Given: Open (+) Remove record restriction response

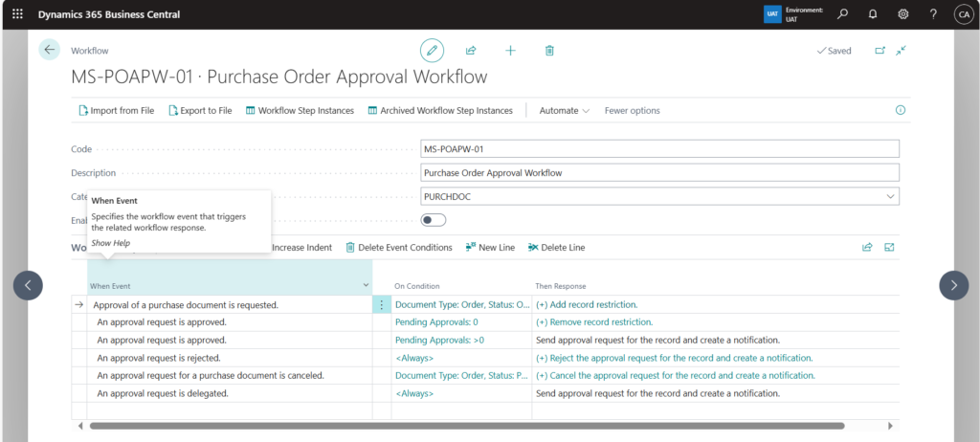Looking at the screenshot, I should [593, 322].
